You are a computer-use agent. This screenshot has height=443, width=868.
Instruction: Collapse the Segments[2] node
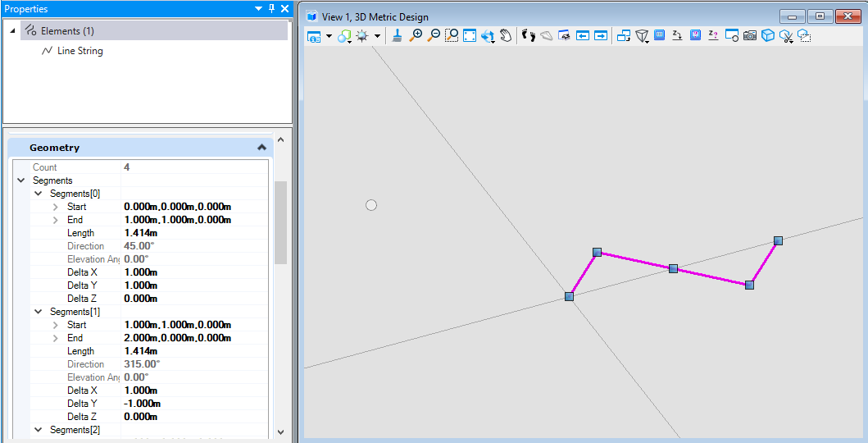point(39,430)
